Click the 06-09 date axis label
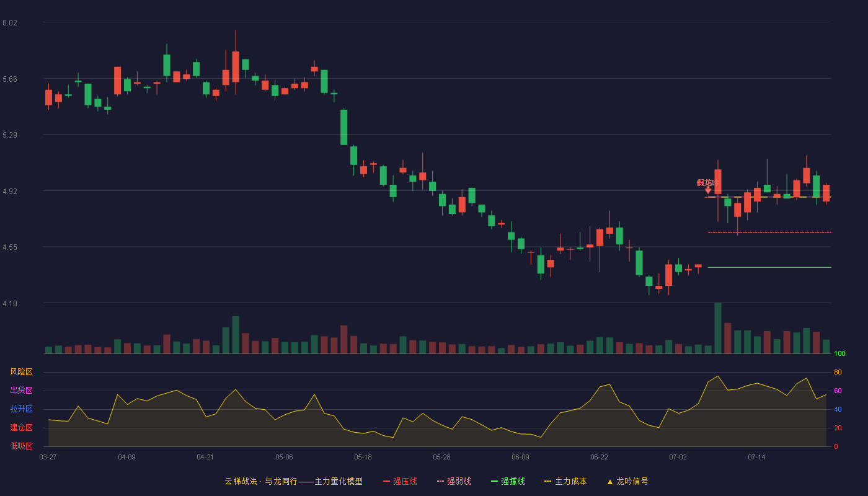This screenshot has height=496, width=868. [520, 457]
